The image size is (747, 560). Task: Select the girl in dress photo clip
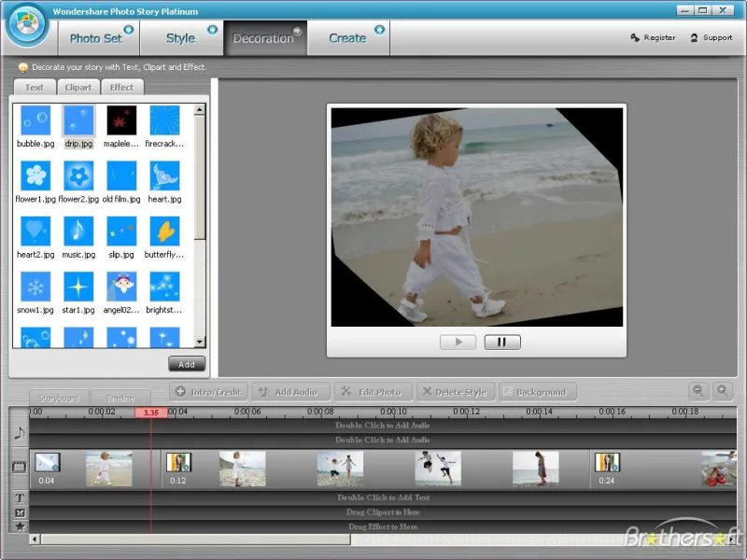[x=535, y=469]
